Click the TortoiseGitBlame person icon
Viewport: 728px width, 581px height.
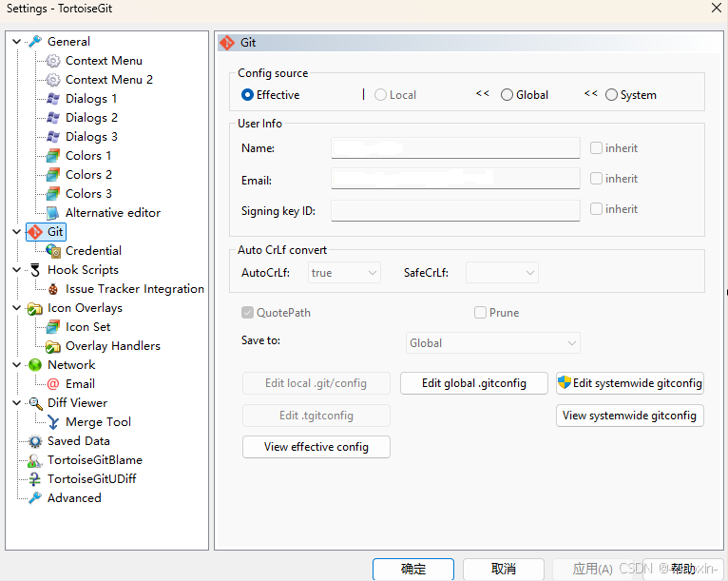pyautogui.click(x=35, y=460)
